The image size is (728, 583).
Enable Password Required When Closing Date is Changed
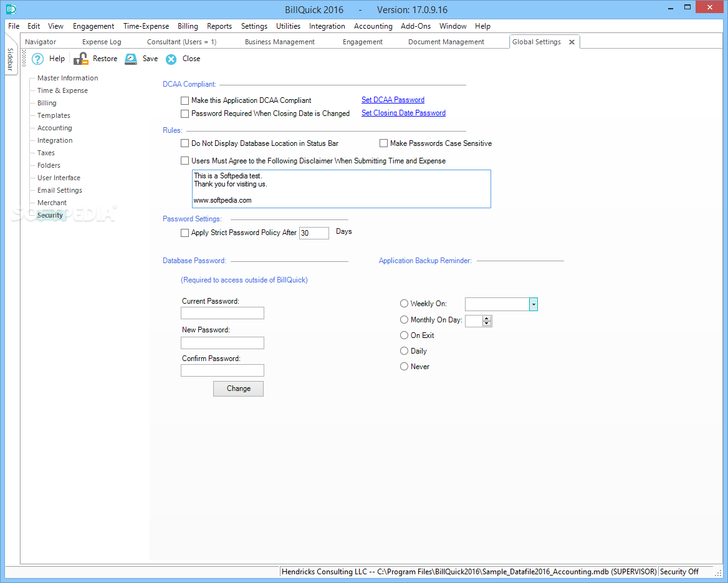click(184, 113)
